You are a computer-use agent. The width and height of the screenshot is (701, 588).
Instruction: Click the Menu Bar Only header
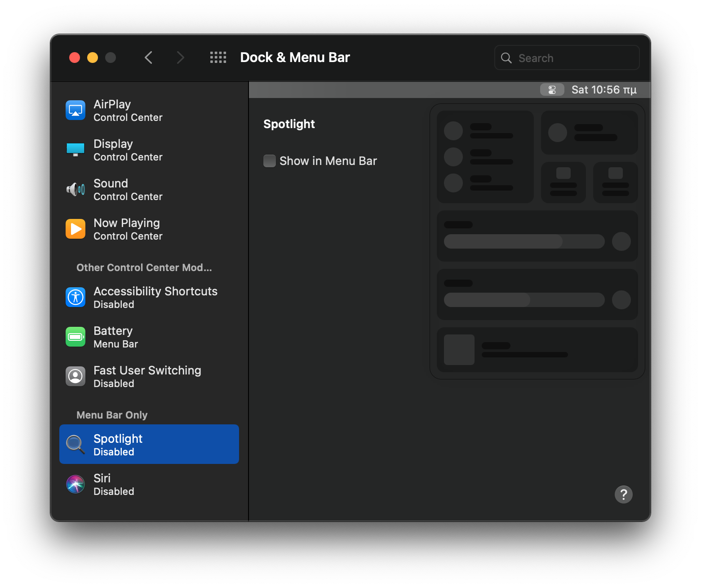coord(112,415)
